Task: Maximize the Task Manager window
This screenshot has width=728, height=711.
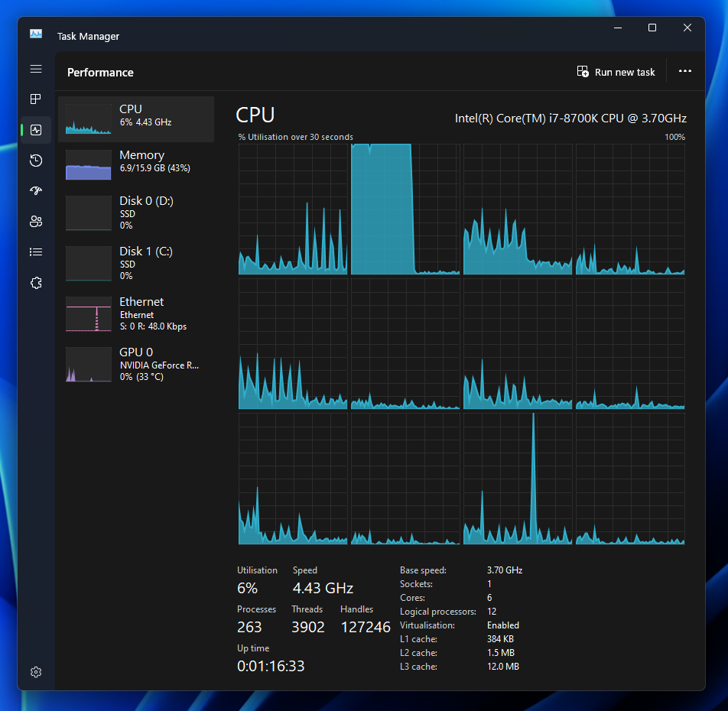Action: click(x=652, y=28)
